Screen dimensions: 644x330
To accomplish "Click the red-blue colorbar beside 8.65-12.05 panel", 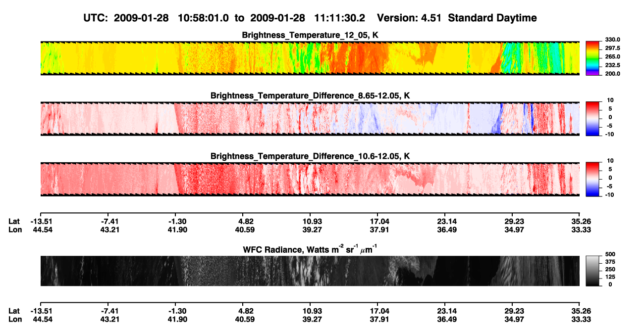I will click(x=592, y=119).
